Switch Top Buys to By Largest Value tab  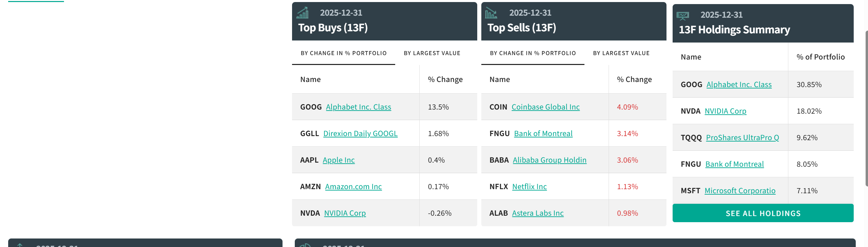click(432, 53)
